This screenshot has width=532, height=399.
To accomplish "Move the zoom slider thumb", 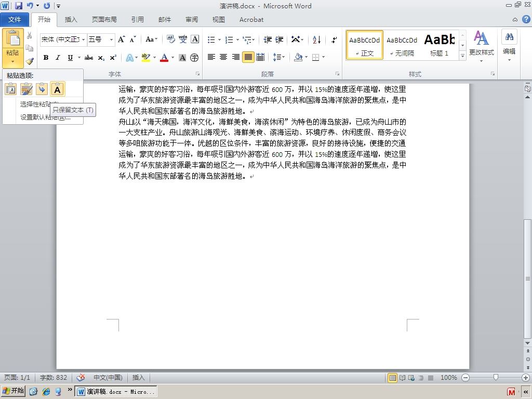I will 496,377.
